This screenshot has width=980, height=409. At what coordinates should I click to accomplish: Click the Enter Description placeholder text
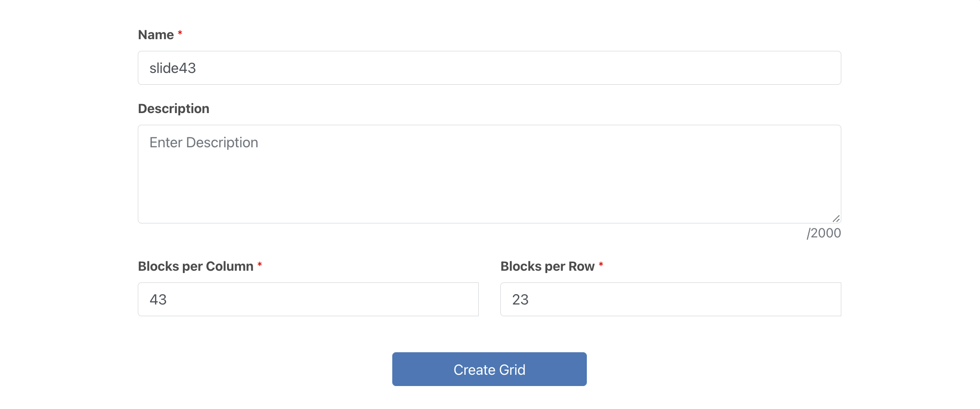tap(204, 143)
